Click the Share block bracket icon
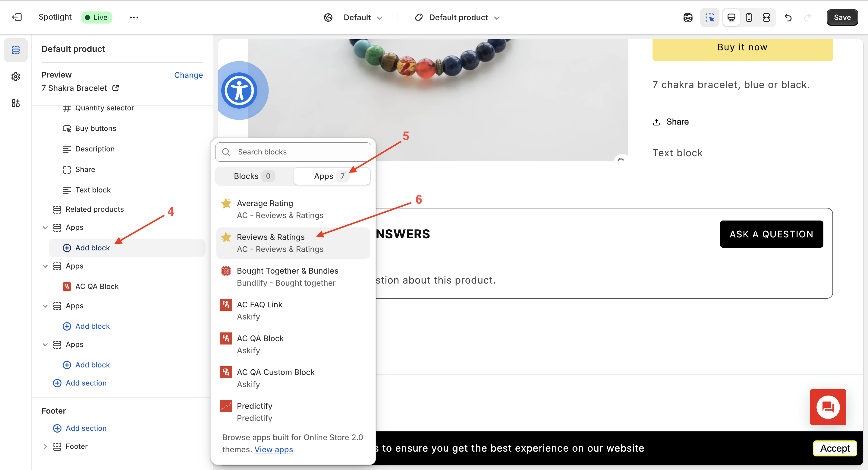The width and height of the screenshot is (868, 470). 67,170
